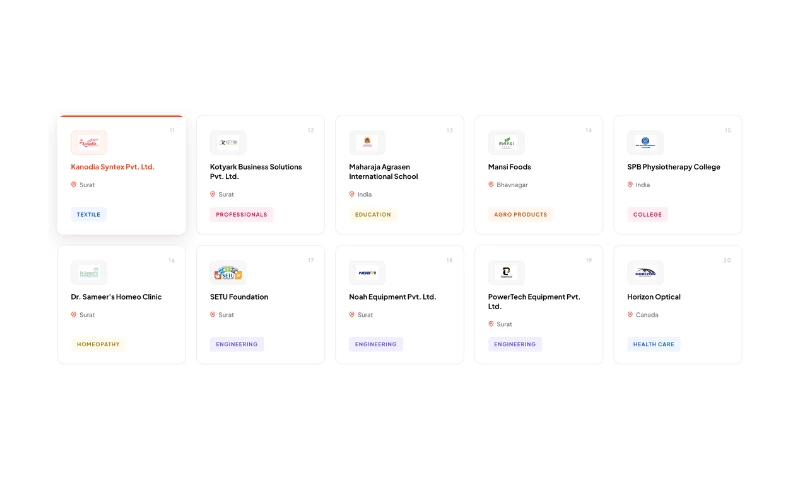
Task: Select the Textile category tag
Action: 89,214
